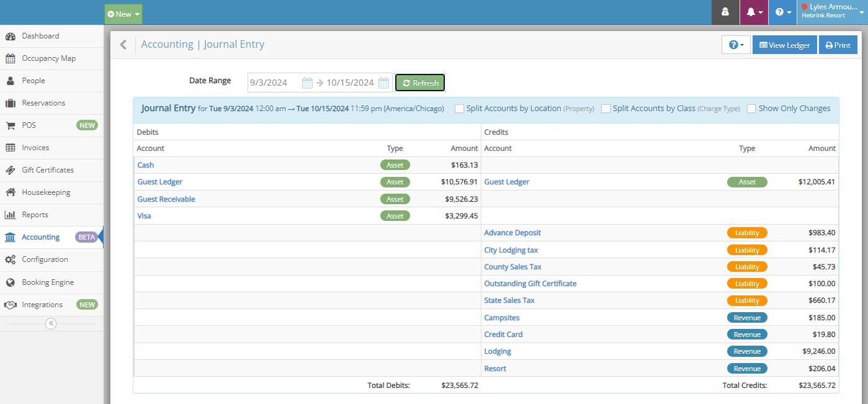Open the Guest Receivable account link

166,199
